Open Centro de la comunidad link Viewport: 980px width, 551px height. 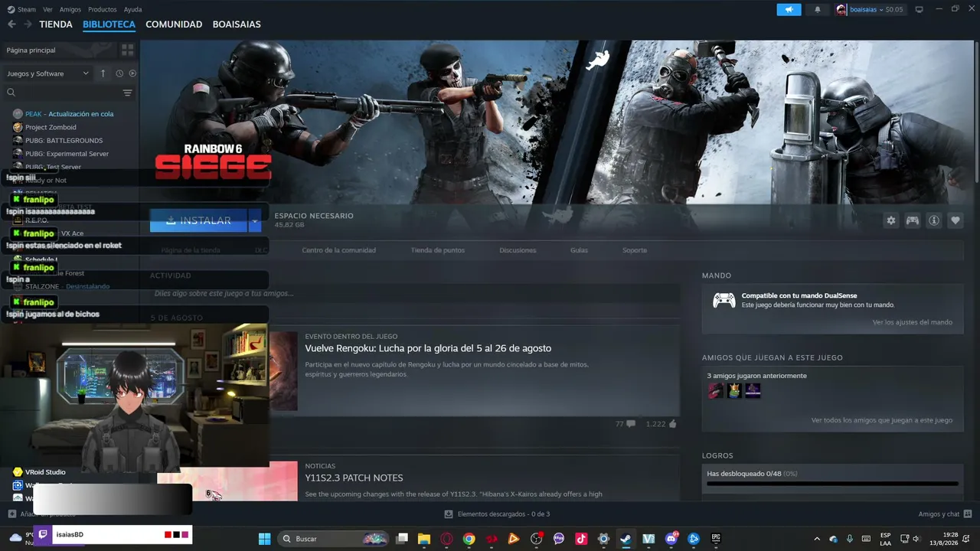[338, 250]
